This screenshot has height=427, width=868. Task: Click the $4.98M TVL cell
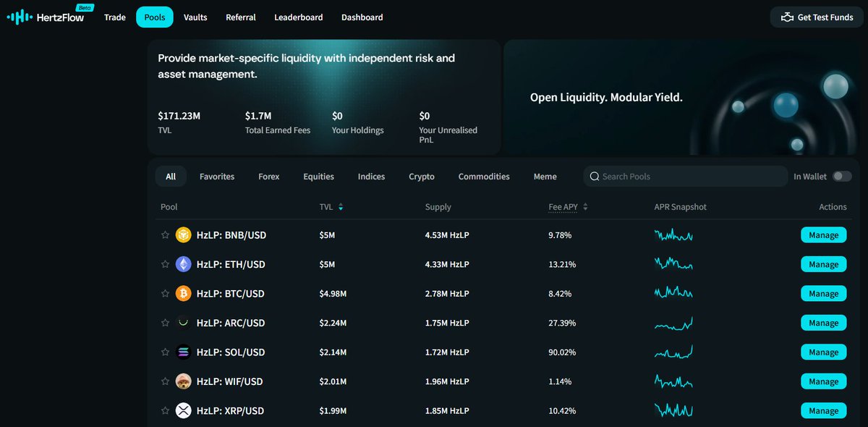333,294
